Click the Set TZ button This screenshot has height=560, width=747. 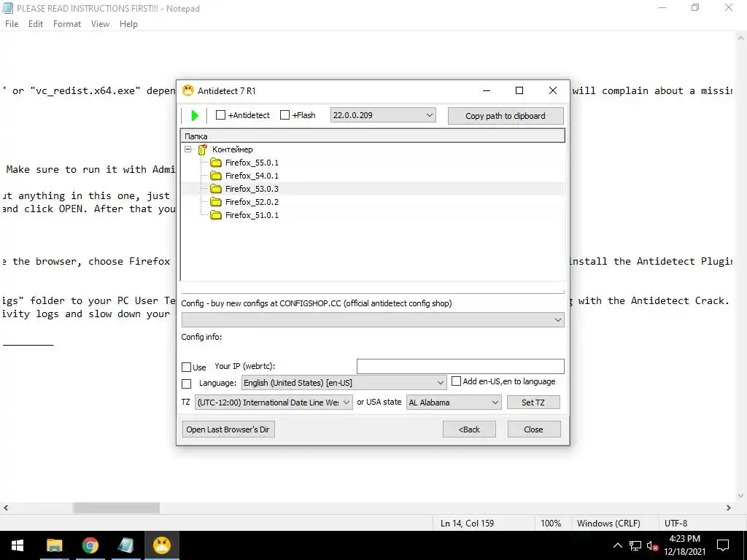(x=533, y=402)
